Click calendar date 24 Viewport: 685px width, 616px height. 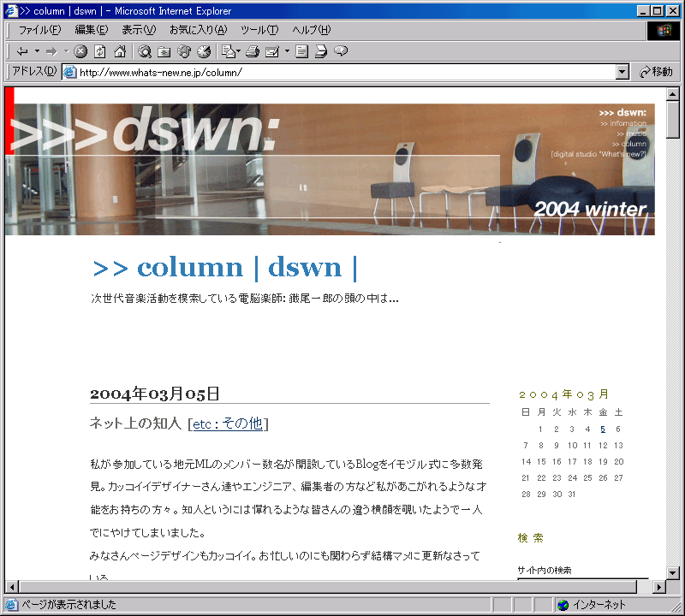point(572,478)
